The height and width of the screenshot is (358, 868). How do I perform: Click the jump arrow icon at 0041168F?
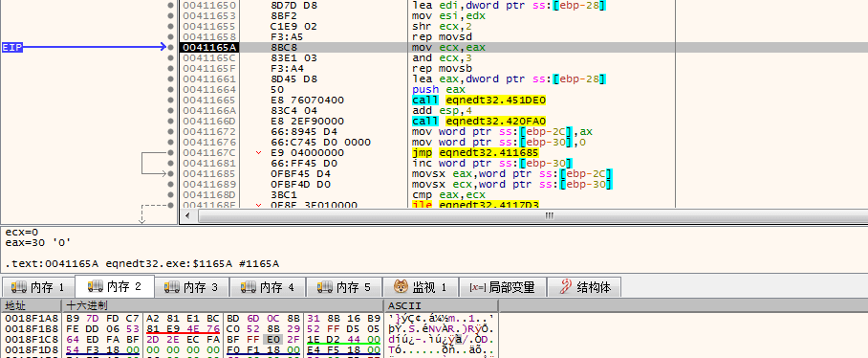click(x=259, y=205)
